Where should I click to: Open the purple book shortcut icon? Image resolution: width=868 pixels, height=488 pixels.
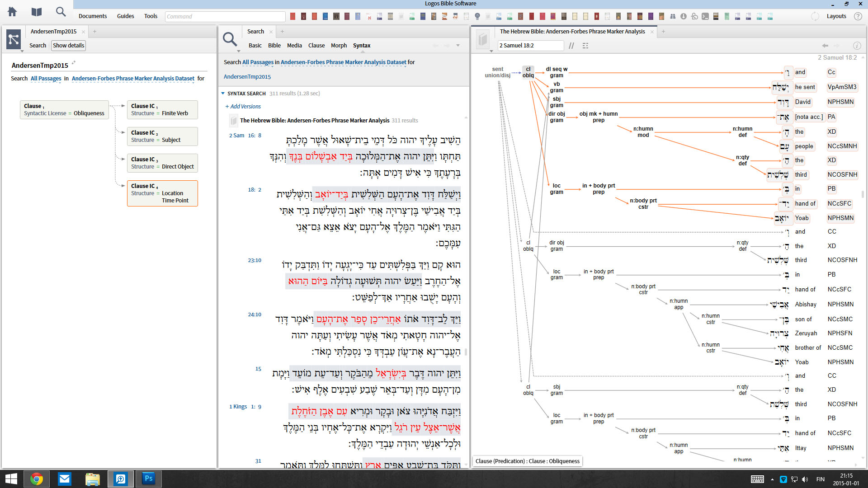click(651, 16)
